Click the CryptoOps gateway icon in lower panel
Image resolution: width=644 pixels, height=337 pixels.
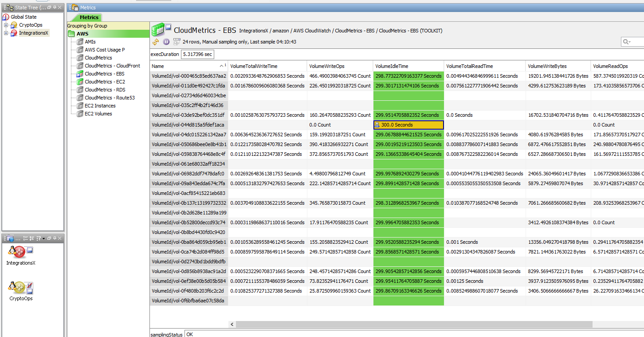[x=20, y=288]
